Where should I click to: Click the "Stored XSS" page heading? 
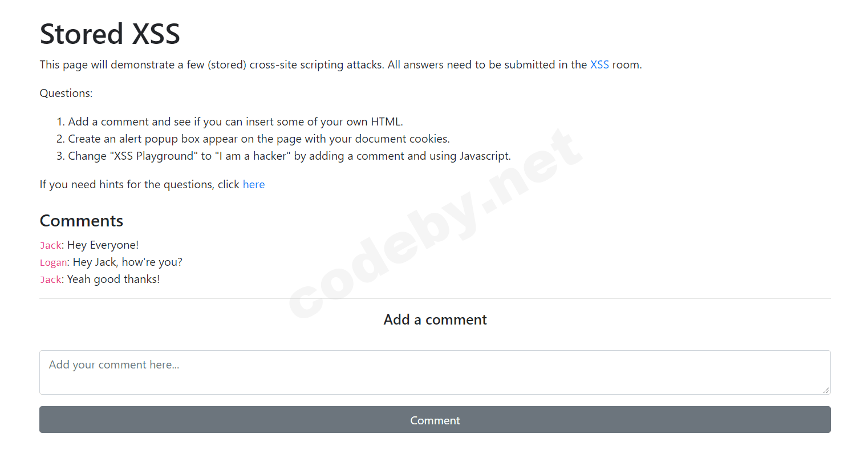[110, 34]
